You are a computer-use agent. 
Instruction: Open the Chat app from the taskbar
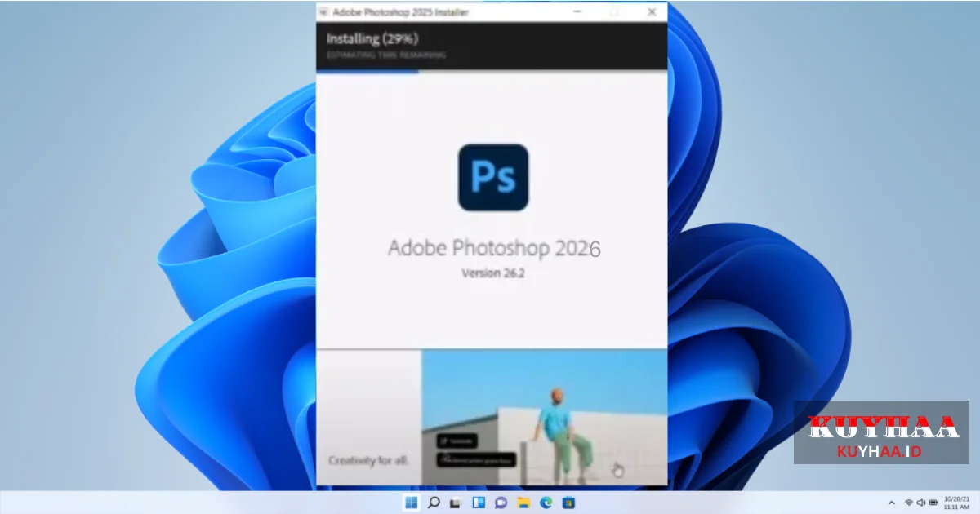click(x=500, y=503)
